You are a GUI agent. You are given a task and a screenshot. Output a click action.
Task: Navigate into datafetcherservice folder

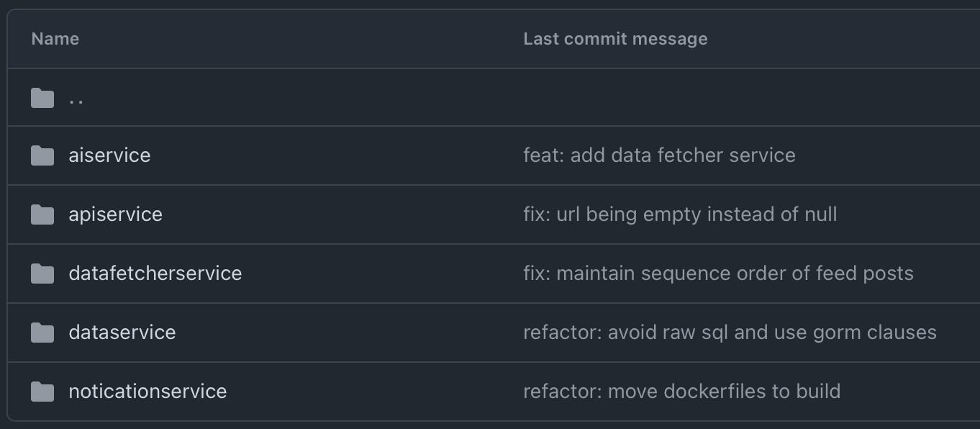[x=155, y=274]
